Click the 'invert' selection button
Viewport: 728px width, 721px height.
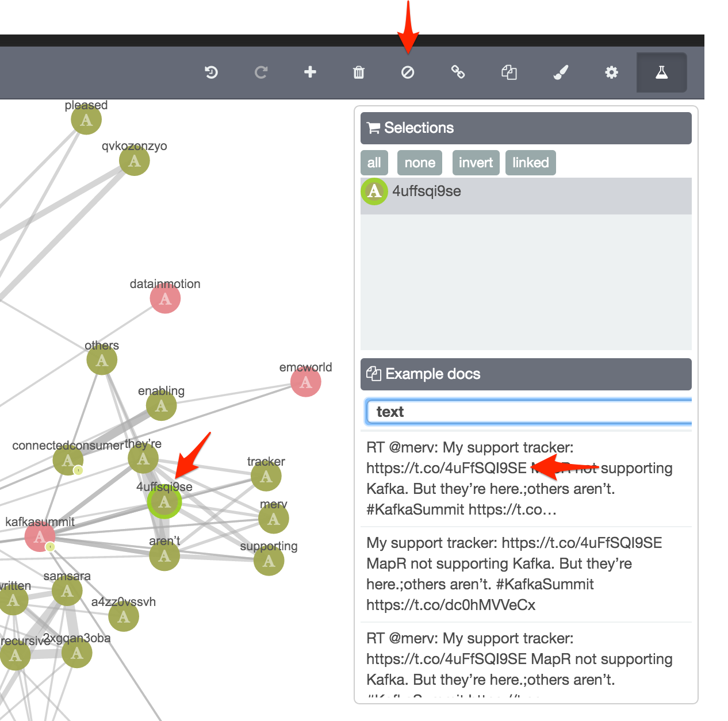[476, 163]
